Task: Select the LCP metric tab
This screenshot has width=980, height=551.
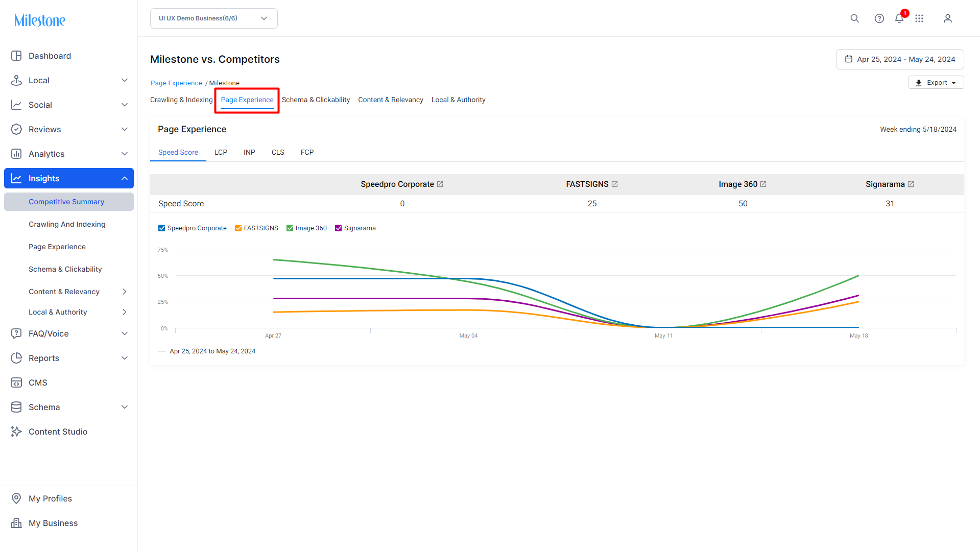Action: pos(221,153)
